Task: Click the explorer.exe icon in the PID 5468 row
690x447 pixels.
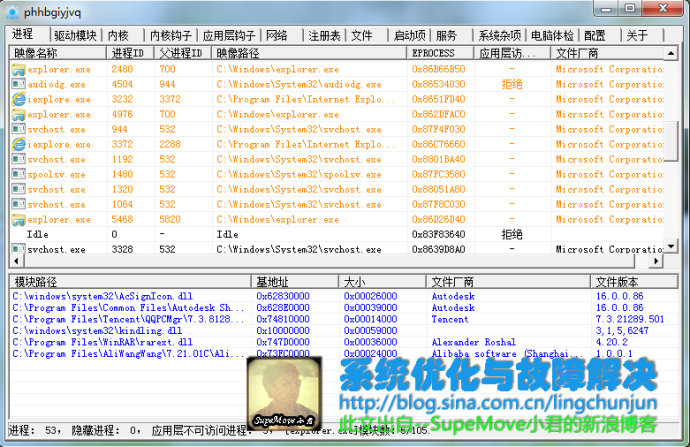Action: point(18,219)
